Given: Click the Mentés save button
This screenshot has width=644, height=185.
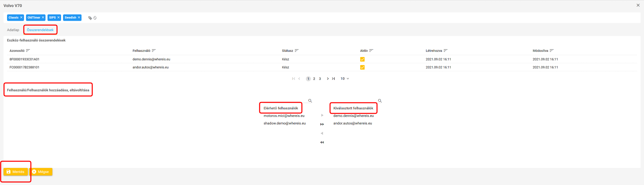Looking at the screenshot, I should pyautogui.click(x=16, y=172).
